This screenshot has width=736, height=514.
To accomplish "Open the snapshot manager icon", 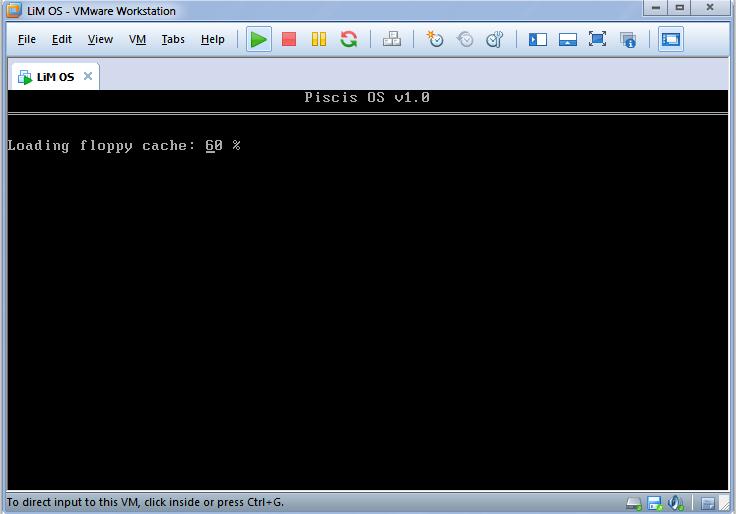I will (495, 39).
